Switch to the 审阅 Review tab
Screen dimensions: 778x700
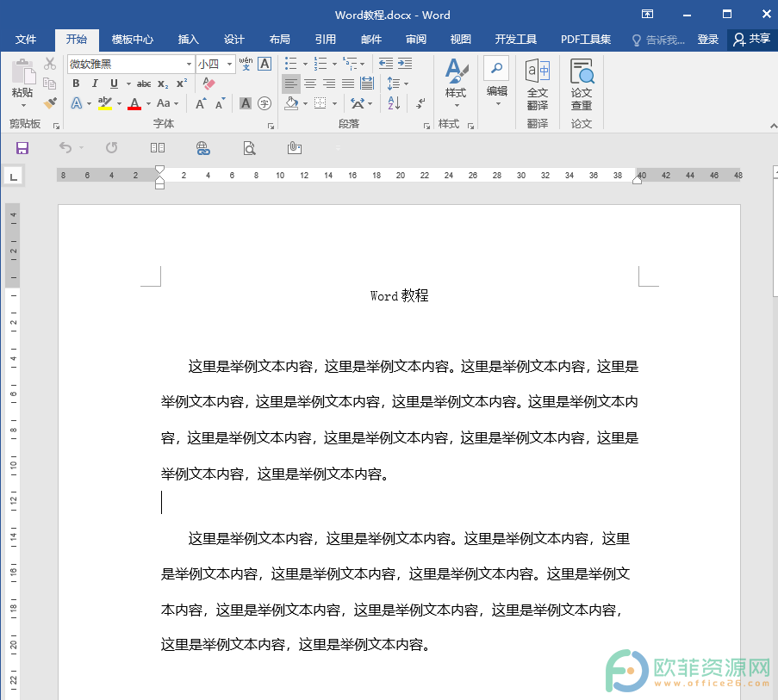click(416, 40)
